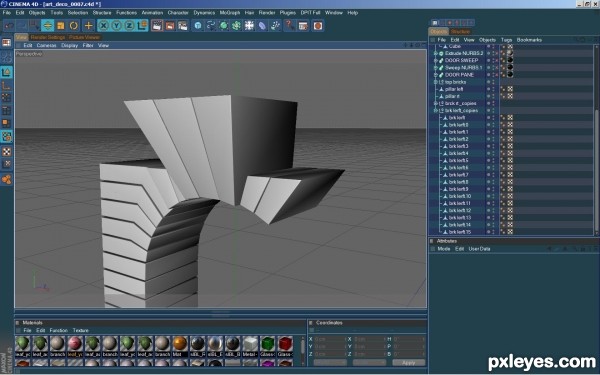The image size is (600, 375).
Task: Select the orange Mat material sphere
Action: tap(179, 344)
